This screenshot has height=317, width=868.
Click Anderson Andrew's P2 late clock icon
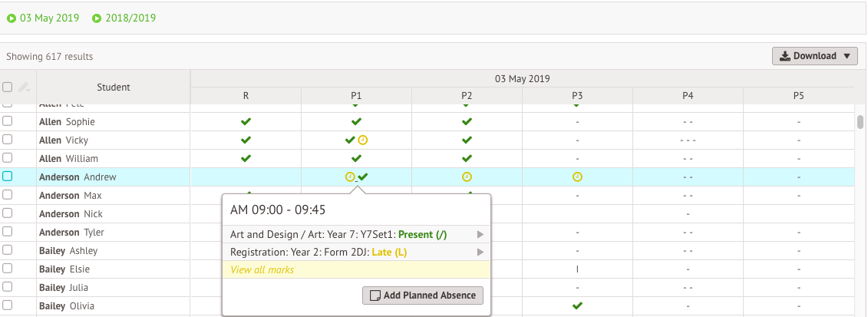(467, 177)
